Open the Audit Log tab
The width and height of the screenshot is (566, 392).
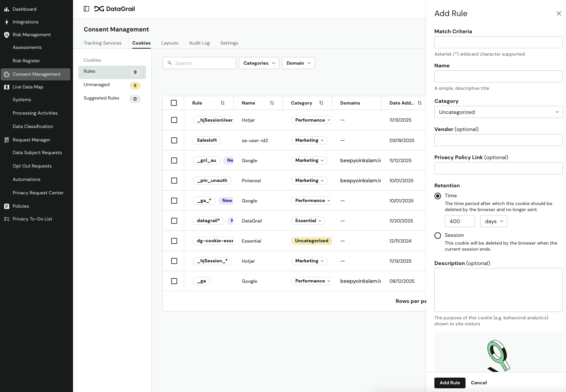[x=199, y=43]
